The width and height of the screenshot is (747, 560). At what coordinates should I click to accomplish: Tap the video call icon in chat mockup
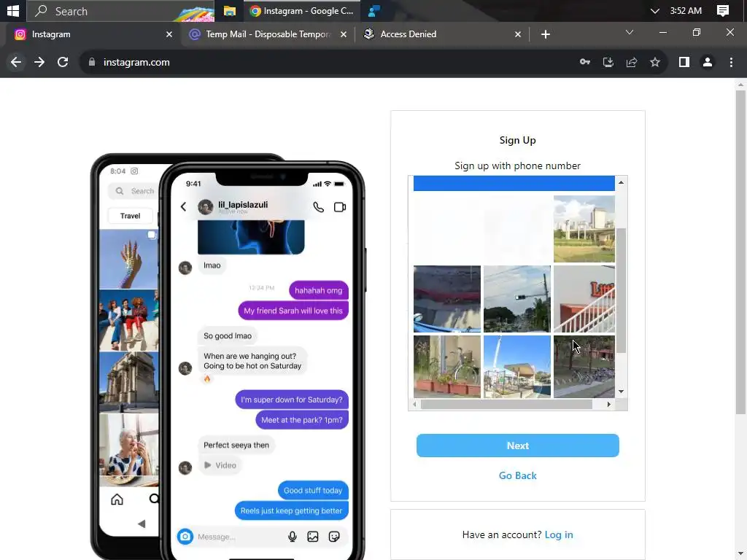pos(340,207)
